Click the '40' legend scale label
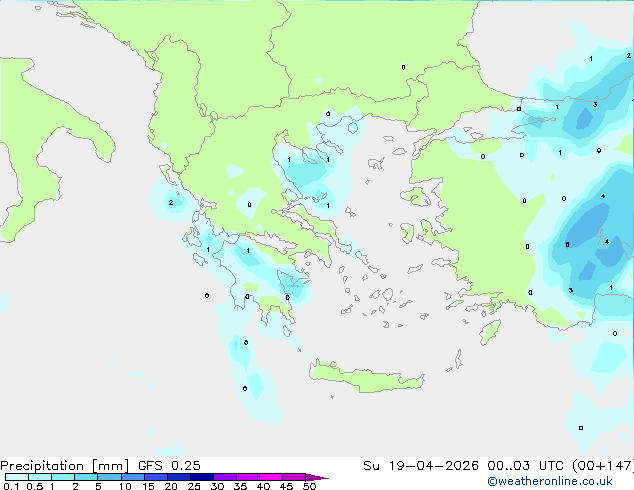The image size is (634, 490). (263, 486)
